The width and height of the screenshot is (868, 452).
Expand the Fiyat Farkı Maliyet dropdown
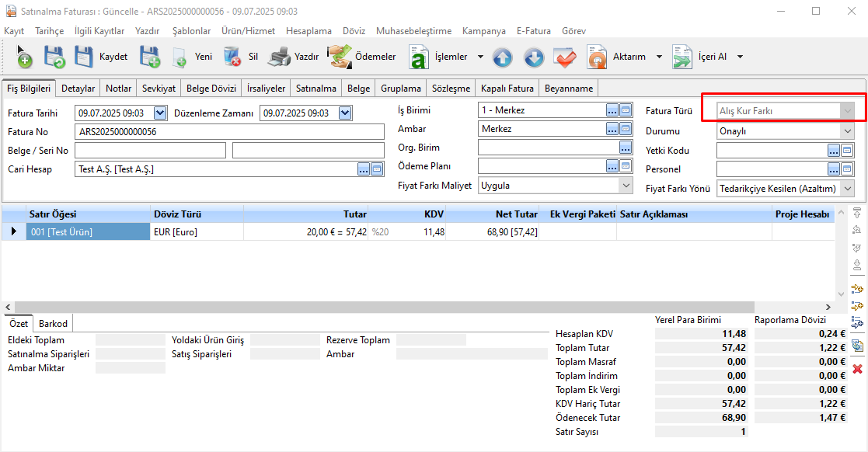pyautogui.click(x=626, y=186)
